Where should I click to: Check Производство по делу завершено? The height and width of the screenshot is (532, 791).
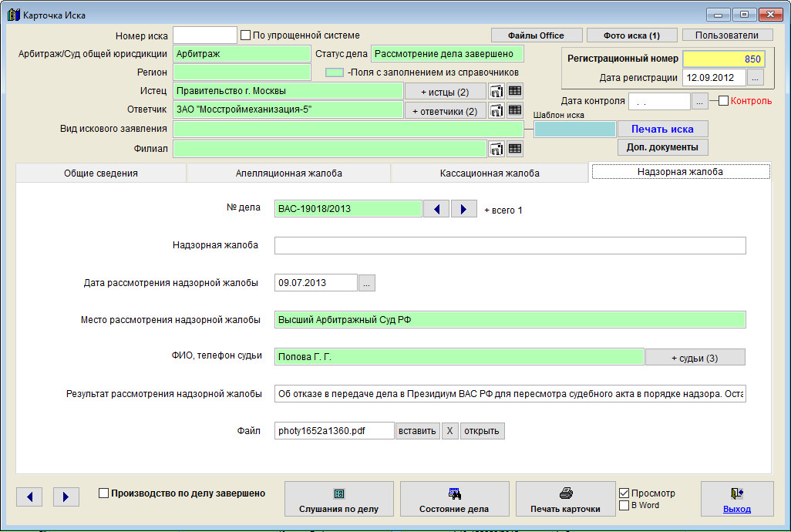pyautogui.click(x=104, y=493)
